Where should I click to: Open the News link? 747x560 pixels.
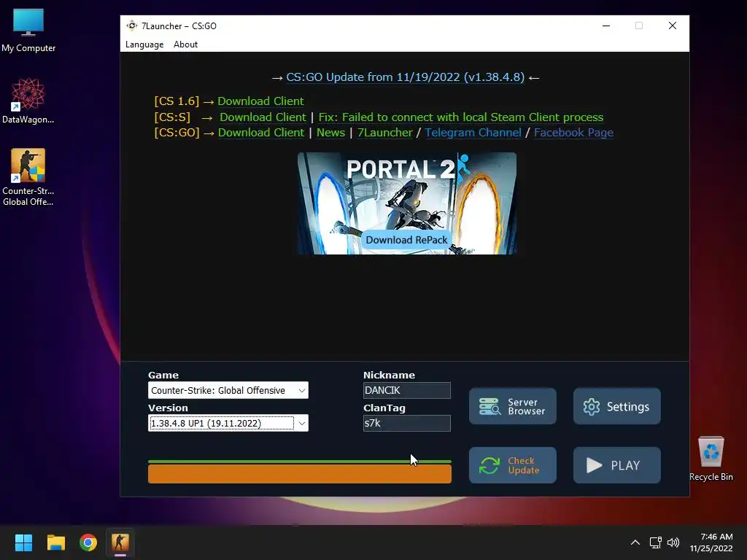(x=330, y=133)
